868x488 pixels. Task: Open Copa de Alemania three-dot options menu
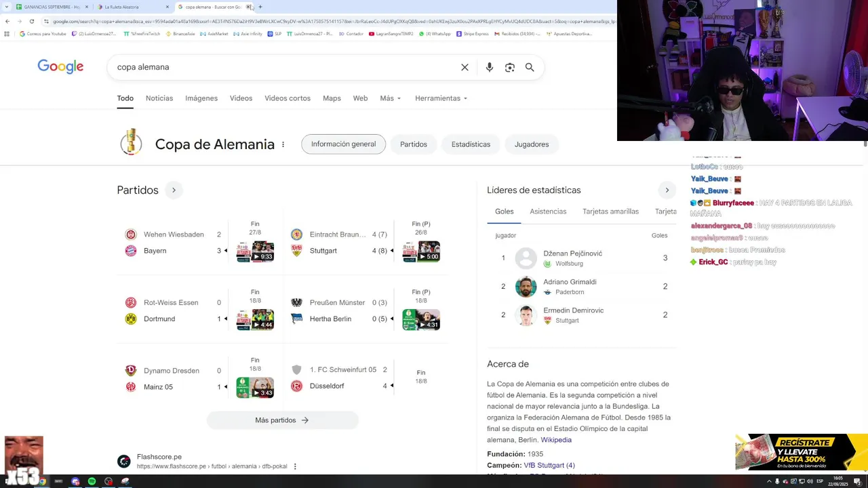(283, 144)
